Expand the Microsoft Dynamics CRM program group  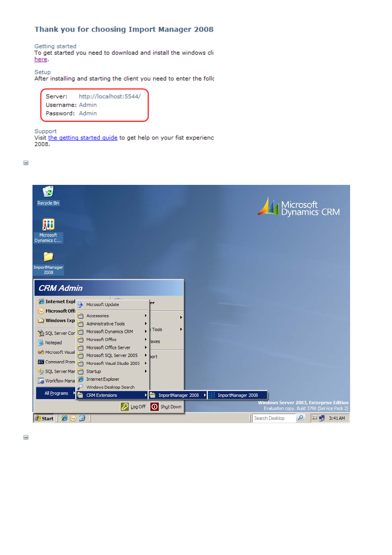coord(112,332)
